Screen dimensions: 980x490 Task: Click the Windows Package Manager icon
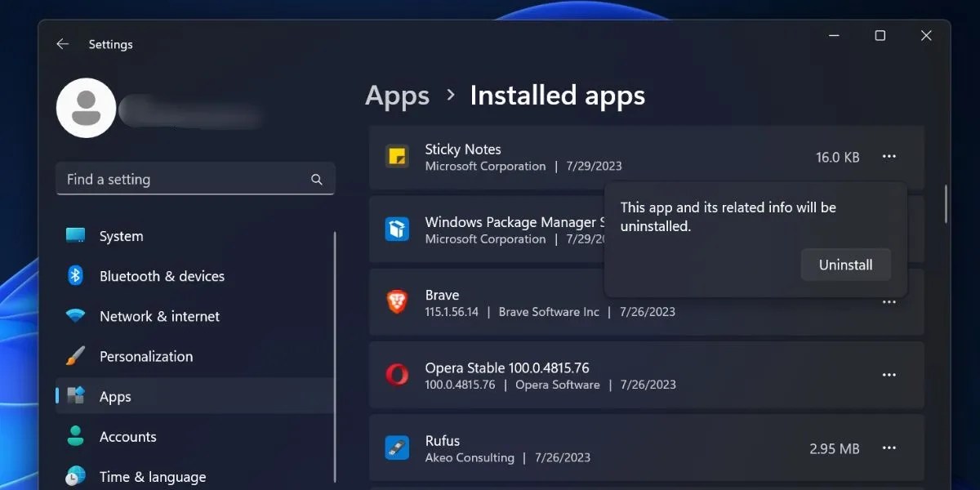point(396,229)
